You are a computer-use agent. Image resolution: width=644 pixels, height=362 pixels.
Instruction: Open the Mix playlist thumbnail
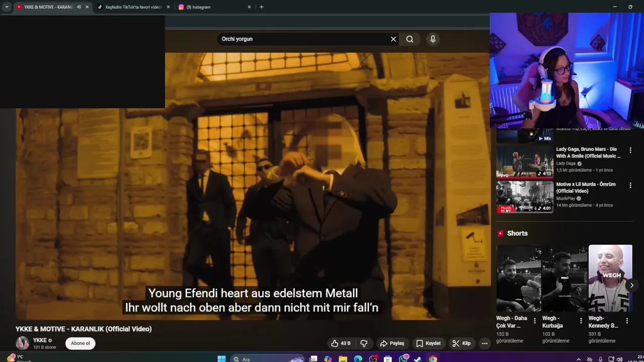525,136
